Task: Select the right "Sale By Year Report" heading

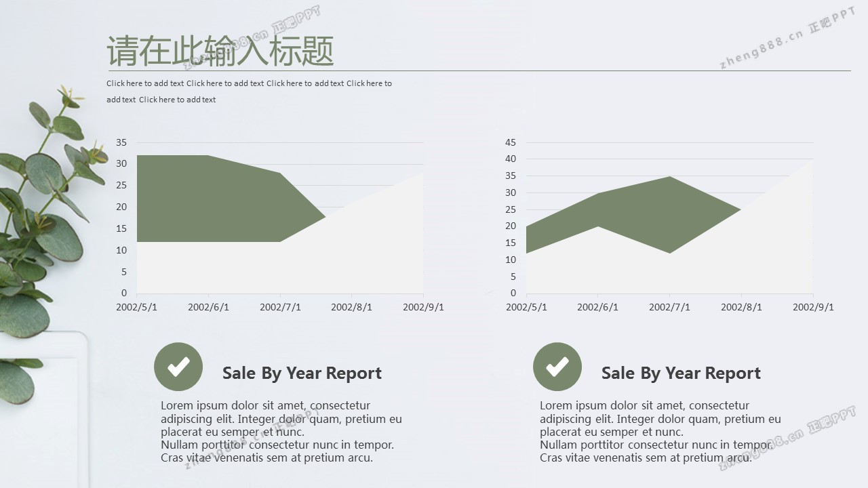Action: click(681, 373)
